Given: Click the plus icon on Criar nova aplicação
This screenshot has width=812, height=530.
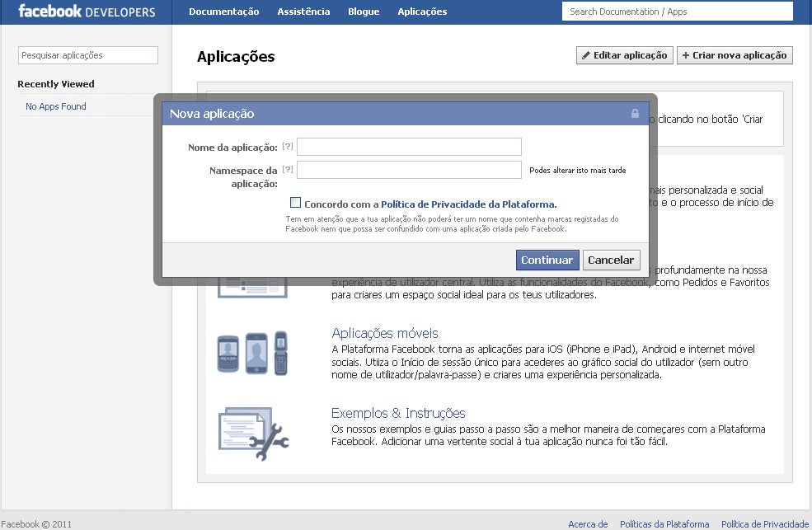Looking at the screenshot, I should tap(688, 55).
